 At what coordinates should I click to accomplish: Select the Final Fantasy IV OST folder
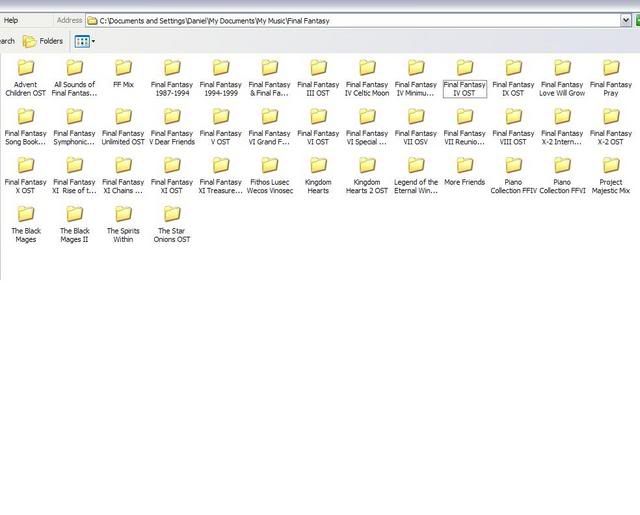464,78
